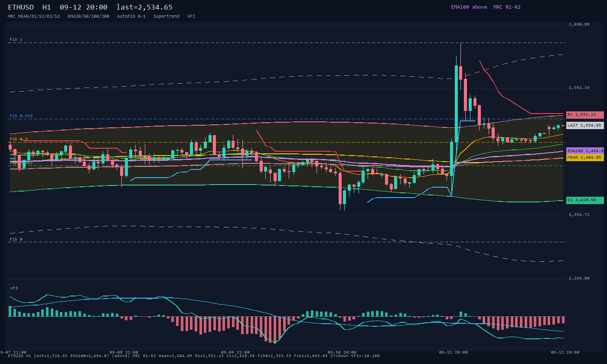This screenshot has width=607, height=364.
Task: Click the purple EMA100 price tag
Action: click(585, 151)
